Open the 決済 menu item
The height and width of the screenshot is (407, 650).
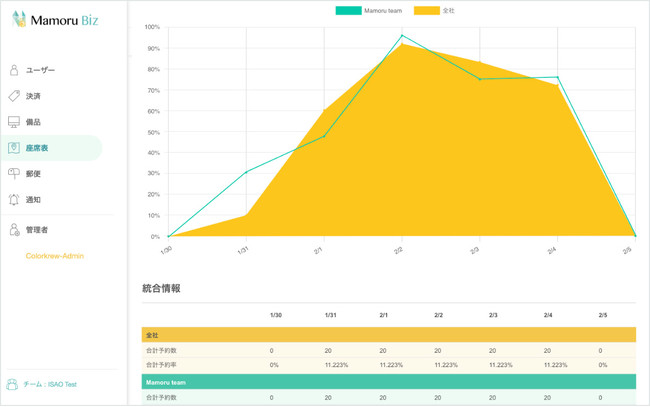point(34,96)
